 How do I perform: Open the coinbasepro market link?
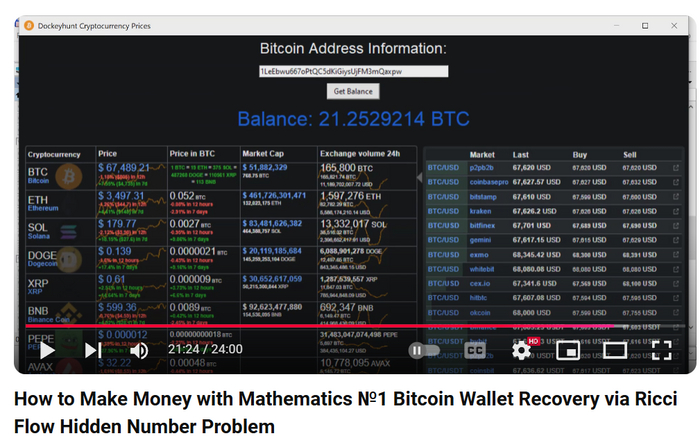pos(489,182)
